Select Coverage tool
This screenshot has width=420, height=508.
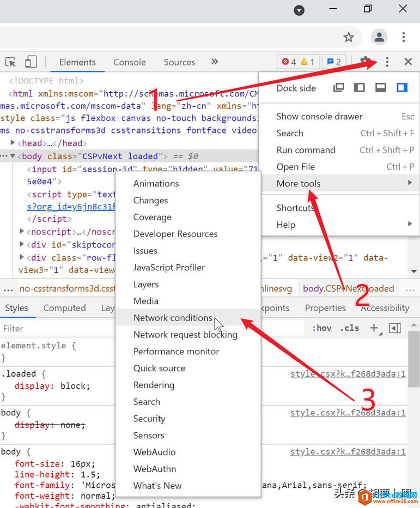[188, 217]
